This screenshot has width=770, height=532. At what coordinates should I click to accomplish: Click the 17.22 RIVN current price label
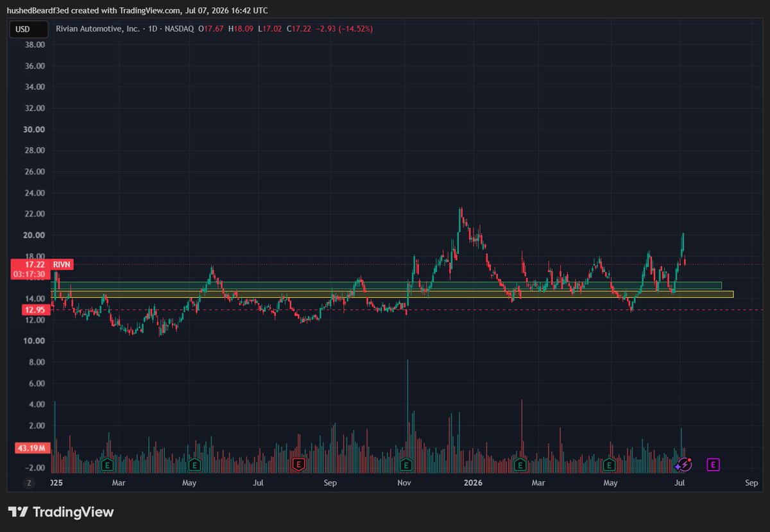pyautogui.click(x=41, y=264)
